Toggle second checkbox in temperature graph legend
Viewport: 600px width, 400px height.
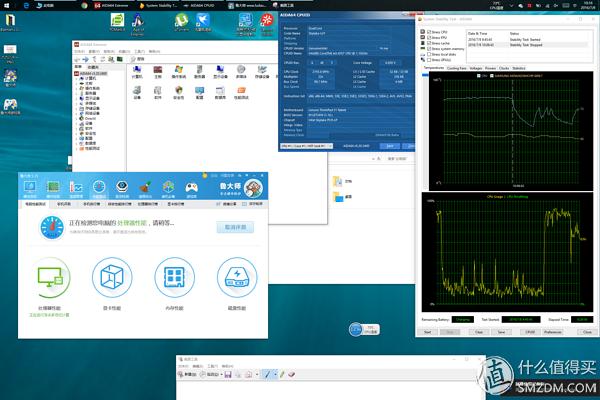tap(492, 76)
